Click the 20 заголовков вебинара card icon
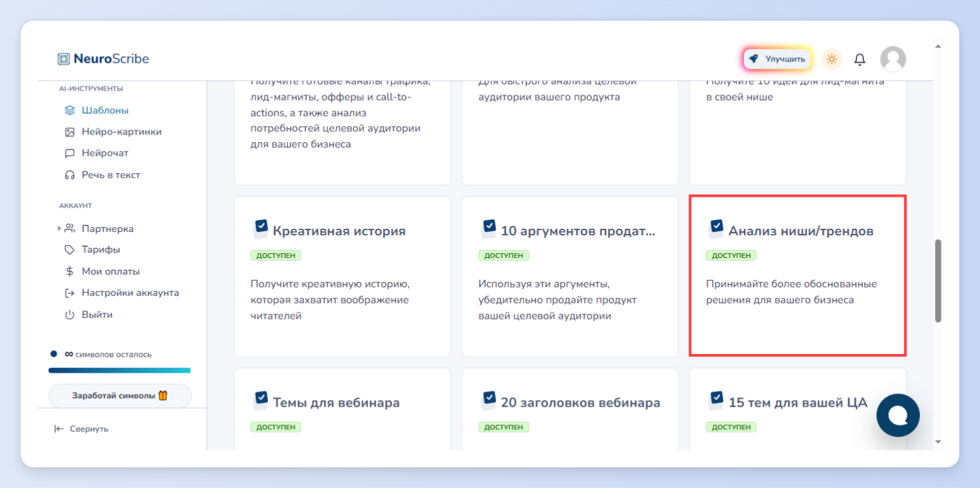The height and width of the screenshot is (488, 980). click(x=489, y=400)
